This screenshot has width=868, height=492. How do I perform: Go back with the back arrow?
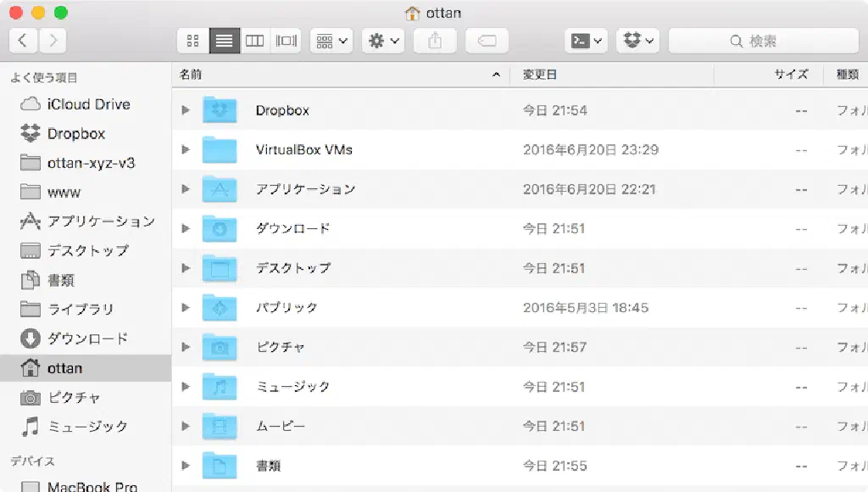coord(23,41)
